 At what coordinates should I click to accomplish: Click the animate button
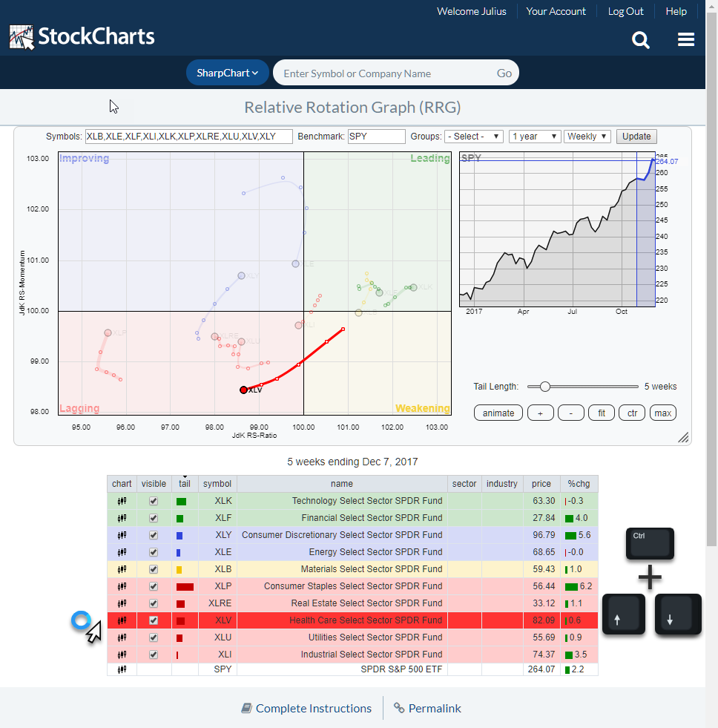[x=498, y=413]
